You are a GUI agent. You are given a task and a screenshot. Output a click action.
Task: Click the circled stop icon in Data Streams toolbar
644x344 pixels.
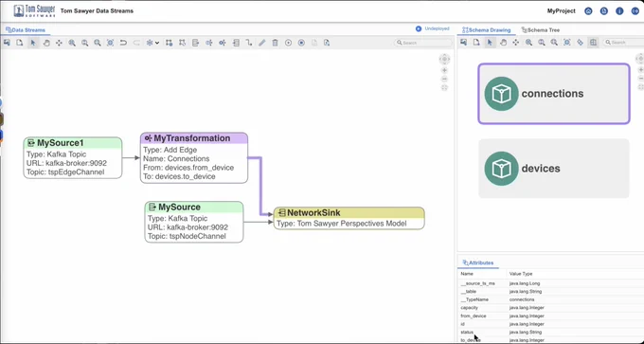[x=301, y=43]
